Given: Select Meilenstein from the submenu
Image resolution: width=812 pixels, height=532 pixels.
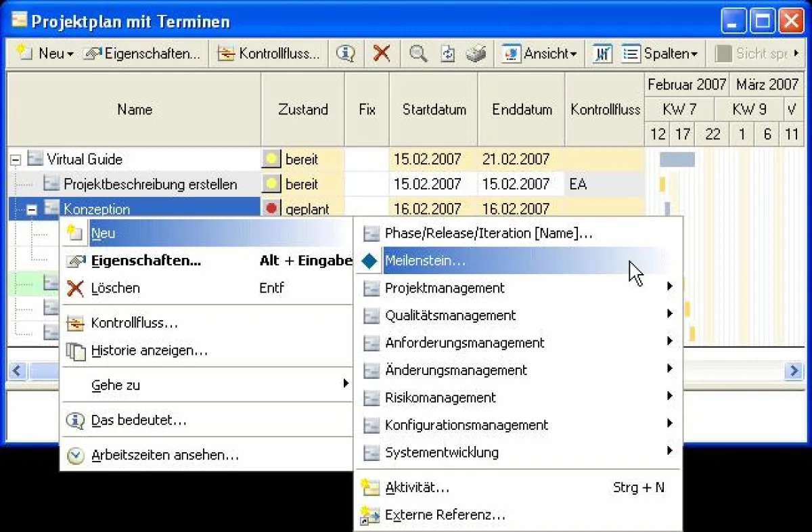Looking at the screenshot, I should click(426, 260).
